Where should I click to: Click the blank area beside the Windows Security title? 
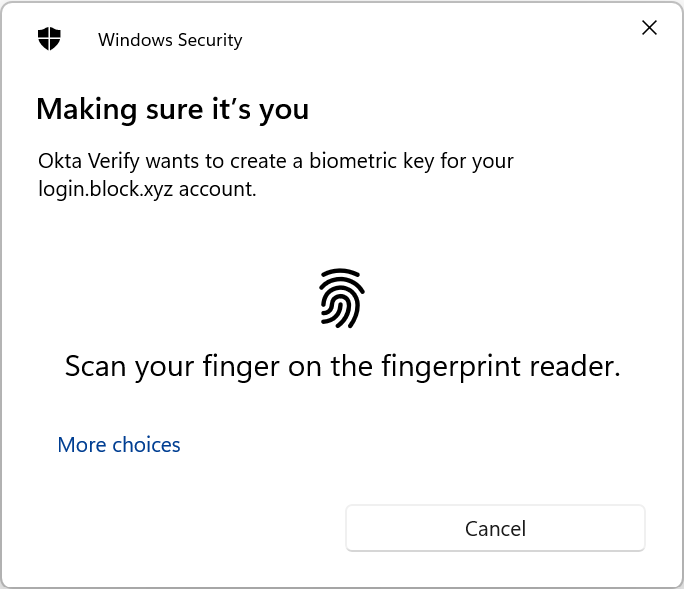click(436, 40)
